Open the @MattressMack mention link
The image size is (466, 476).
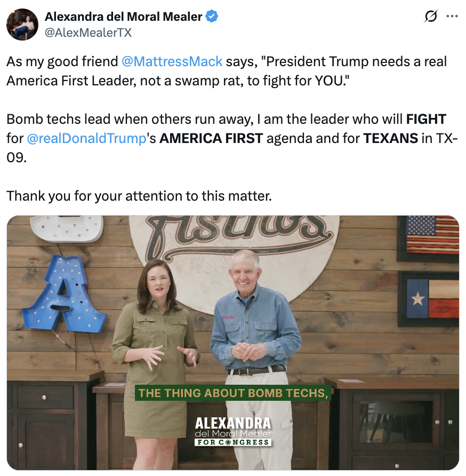(x=172, y=61)
